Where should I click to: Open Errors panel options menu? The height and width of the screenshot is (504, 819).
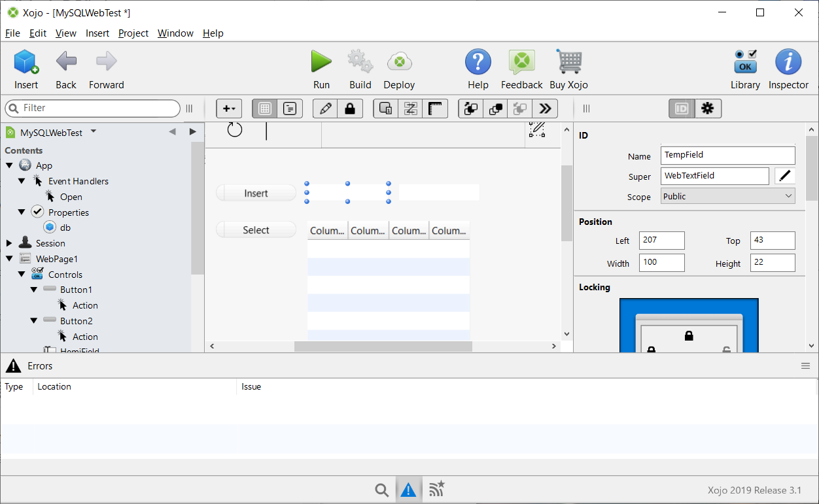(x=805, y=366)
